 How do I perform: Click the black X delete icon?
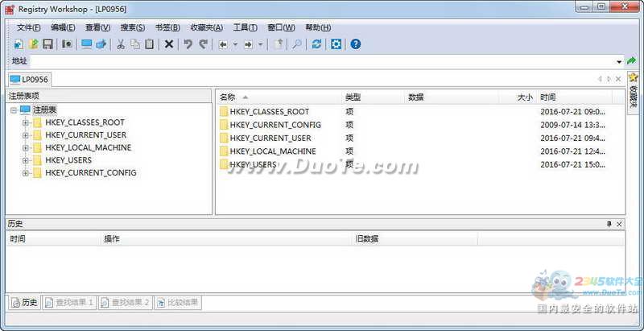169,44
